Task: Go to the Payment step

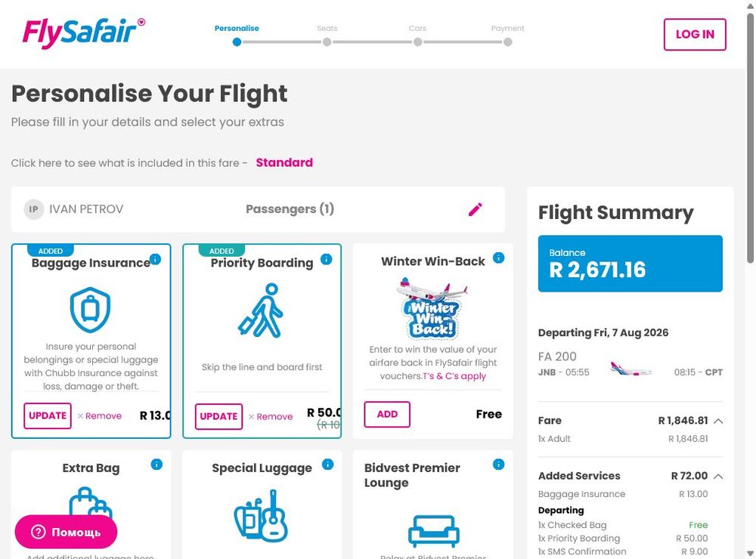Action: click(x=508, y=36)
